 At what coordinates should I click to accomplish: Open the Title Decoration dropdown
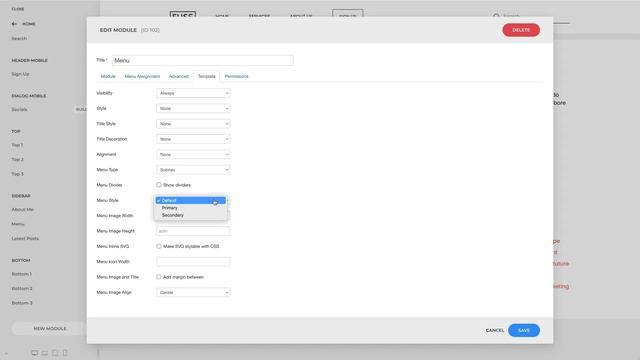tap(193, 139)
